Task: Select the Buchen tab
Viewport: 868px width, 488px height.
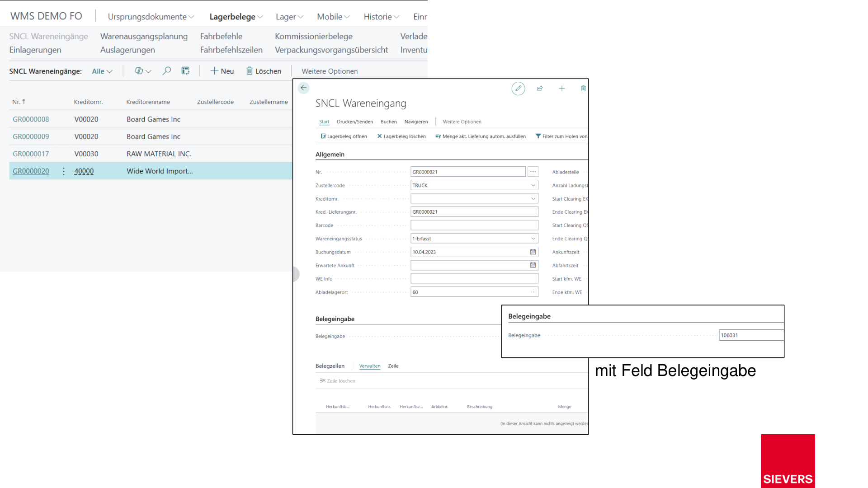Action: click(389, 122)
